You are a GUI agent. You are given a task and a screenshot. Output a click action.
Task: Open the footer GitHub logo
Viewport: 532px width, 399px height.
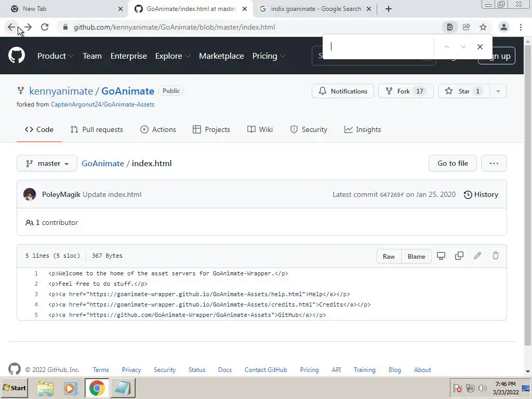[x=15, y=369]
